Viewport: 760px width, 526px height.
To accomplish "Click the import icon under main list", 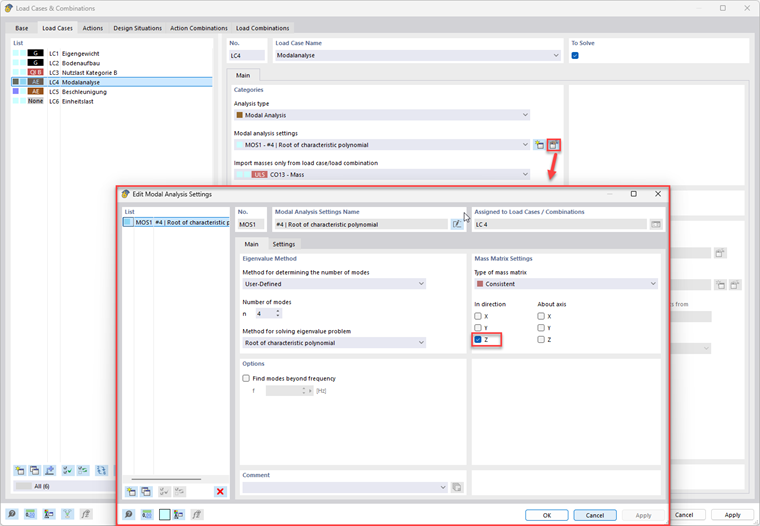I will tap(49, 470).
